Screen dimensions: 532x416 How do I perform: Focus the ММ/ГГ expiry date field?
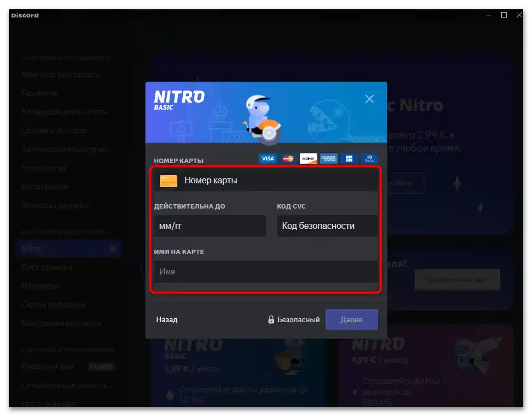[210, 226]
